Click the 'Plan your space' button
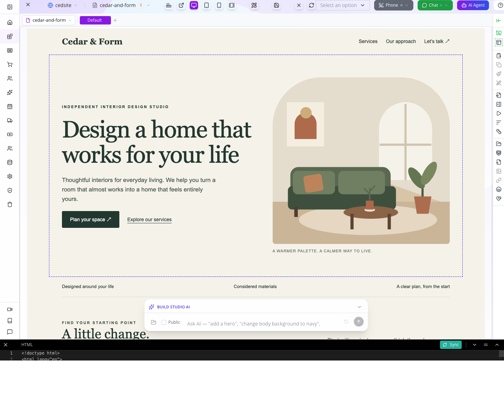 click(x=91, y=219)
